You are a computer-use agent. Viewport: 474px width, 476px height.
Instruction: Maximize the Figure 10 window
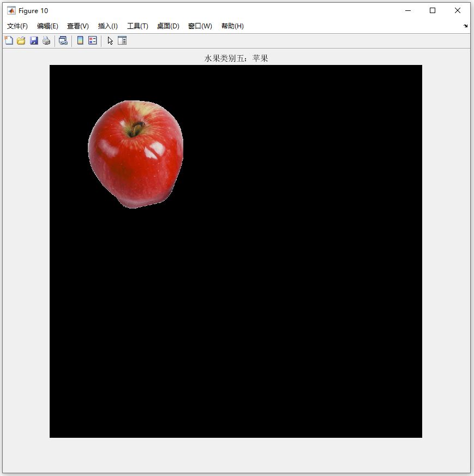(433, 10)
